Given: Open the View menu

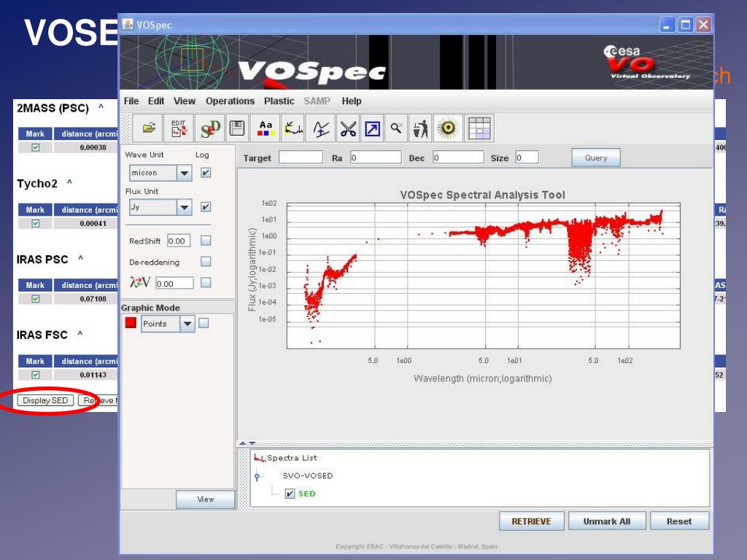Looking at the screenshot, I should click(x=185, y=101).
